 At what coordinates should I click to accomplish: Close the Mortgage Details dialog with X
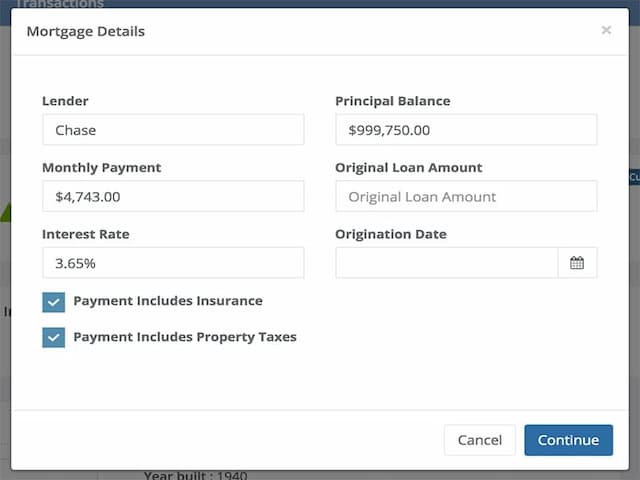tap(606, 31)
